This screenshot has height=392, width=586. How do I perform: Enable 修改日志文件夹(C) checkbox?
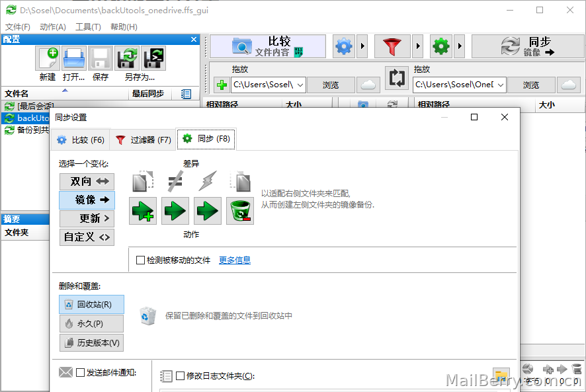(180, 376)
